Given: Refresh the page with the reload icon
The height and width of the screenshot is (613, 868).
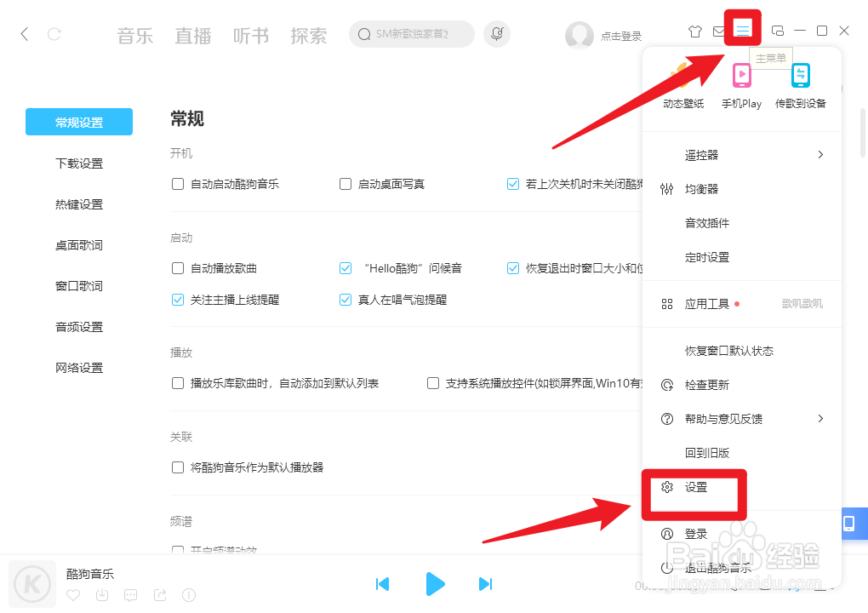Looking at the screenshot, I should pyautogui.click(x=54, y=34).
